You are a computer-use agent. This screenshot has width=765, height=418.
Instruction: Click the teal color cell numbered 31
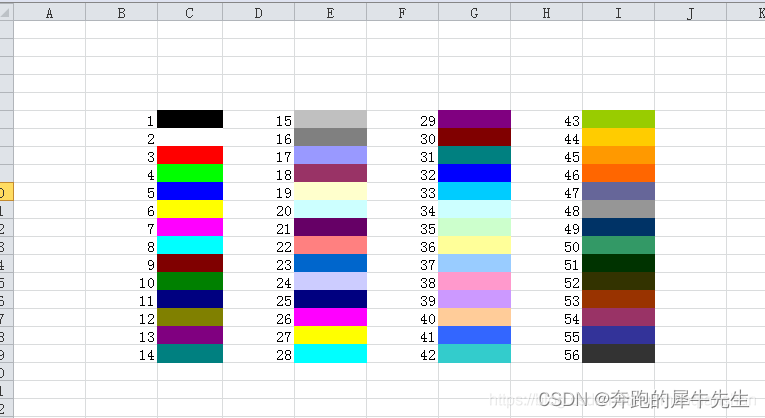click(474, 155)
